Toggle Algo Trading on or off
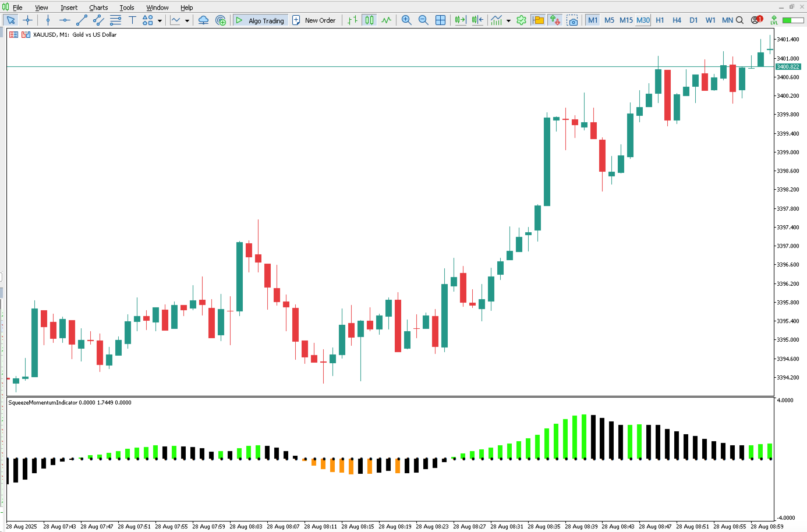 [x=260, y=20]
